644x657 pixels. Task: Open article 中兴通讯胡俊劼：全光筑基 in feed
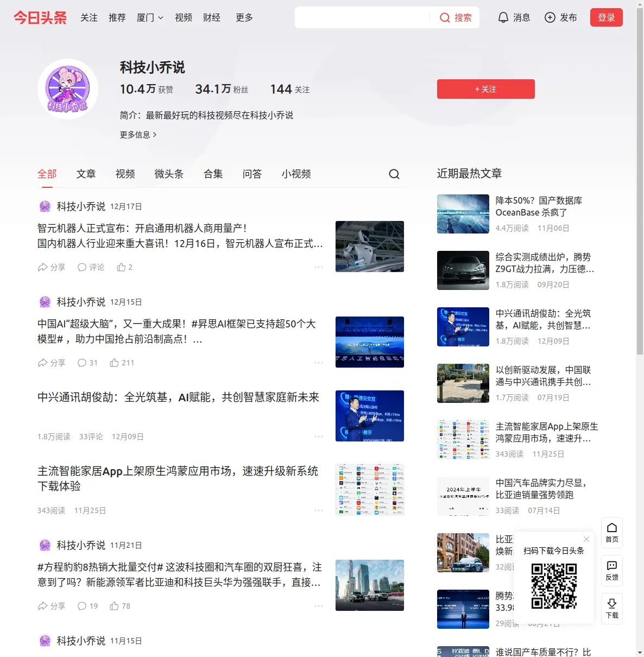[179, 397]
